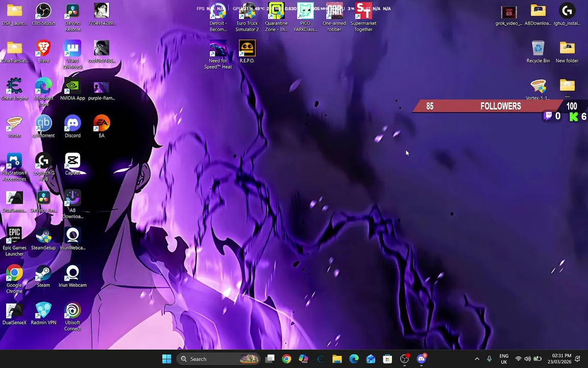Click the microphone tray icon
The height and width of the screenshot is (368, 588).
[489, 359]
